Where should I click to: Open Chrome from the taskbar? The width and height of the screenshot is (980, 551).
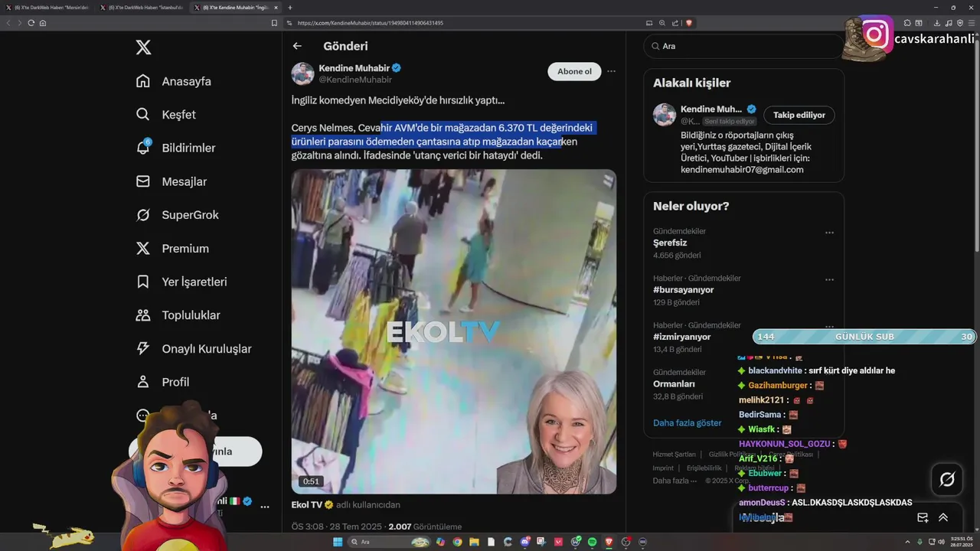pos(457,542)
